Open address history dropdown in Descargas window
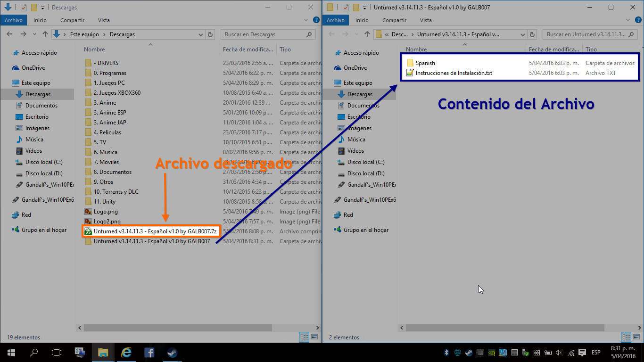644x362 pixels. pos(201,34)
